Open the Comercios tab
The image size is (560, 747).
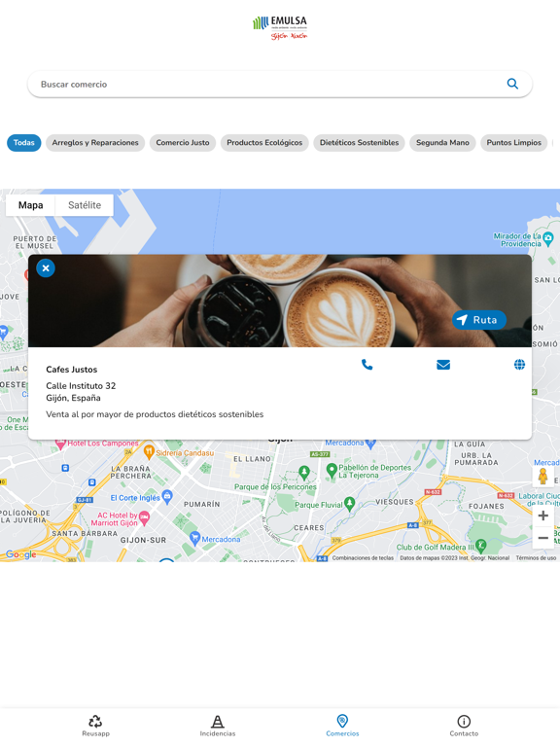click(342, 726)
